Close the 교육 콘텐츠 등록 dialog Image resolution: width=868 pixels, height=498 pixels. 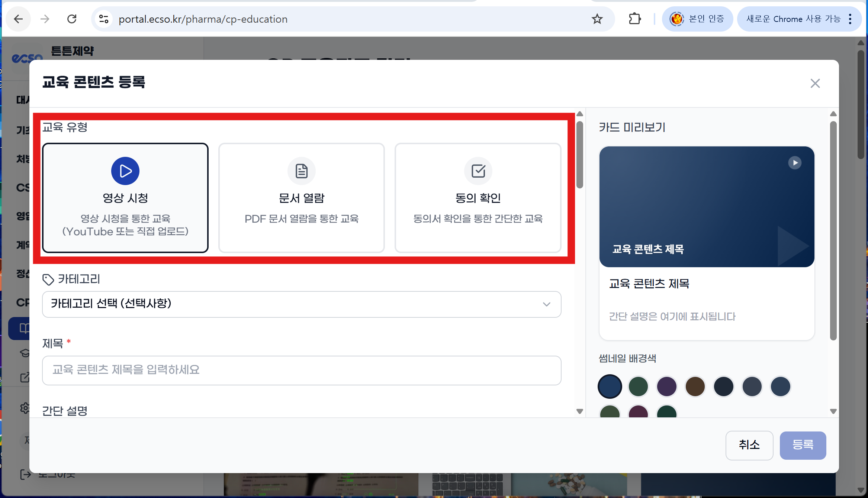pyautogui.click(x=815, y=83)
